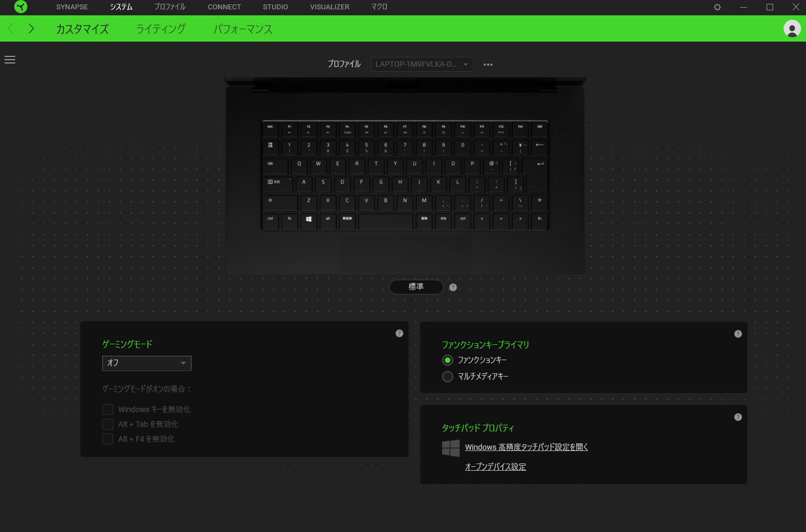Screen dimensions: 806x532
Task: Enable the Alt + Tab を無効化 checkbox
Action: point(108,424)
